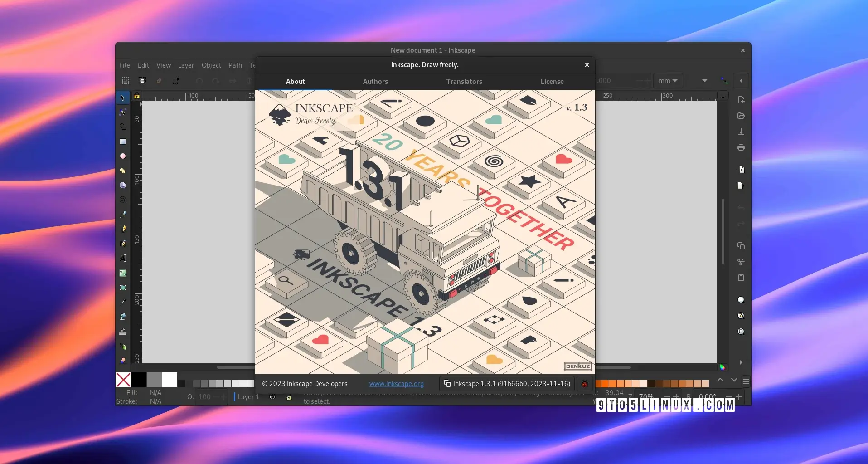Switch to the Translators tab
This screenshot has width=868, height=464.
464,82
